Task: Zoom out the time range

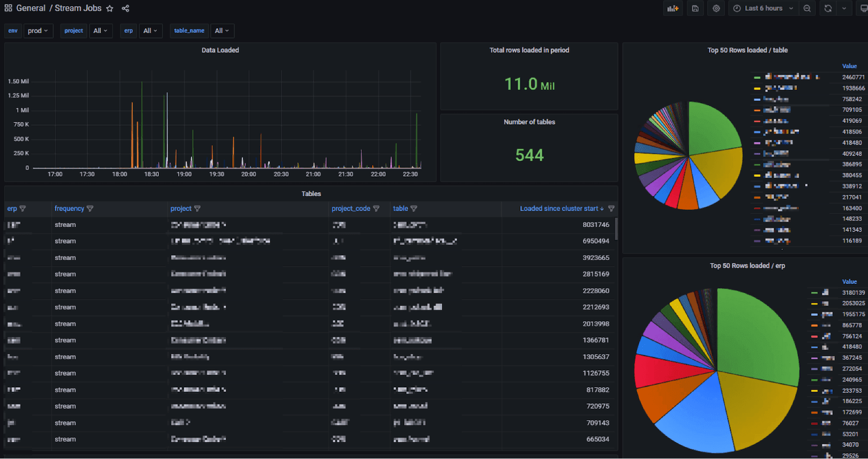Action: [807, 8]
